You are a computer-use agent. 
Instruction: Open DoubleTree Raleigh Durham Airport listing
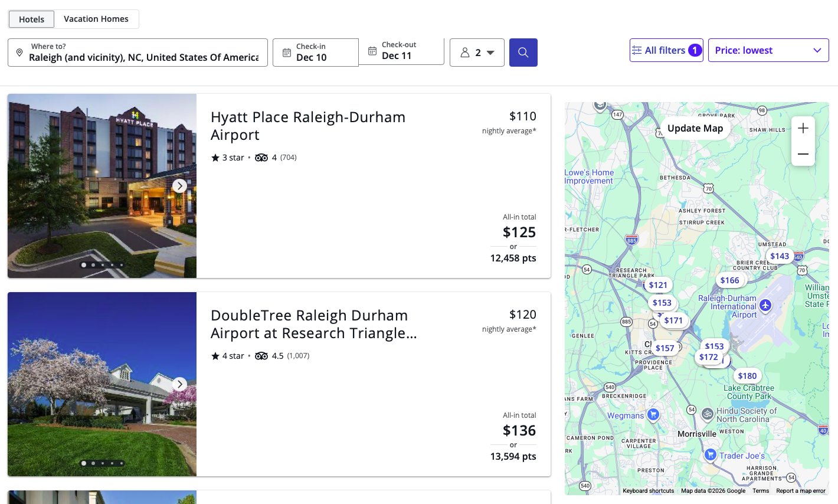(314, 324)
